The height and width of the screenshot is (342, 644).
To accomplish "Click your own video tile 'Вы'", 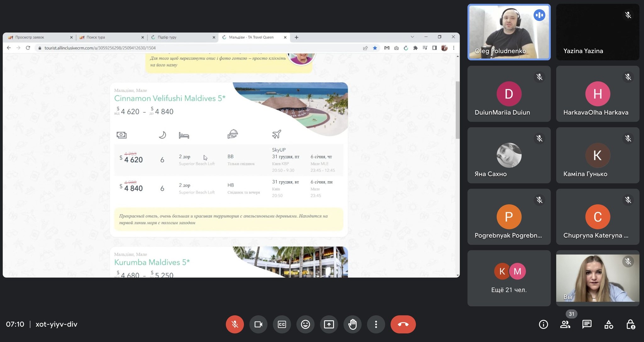I will (597, 278).
